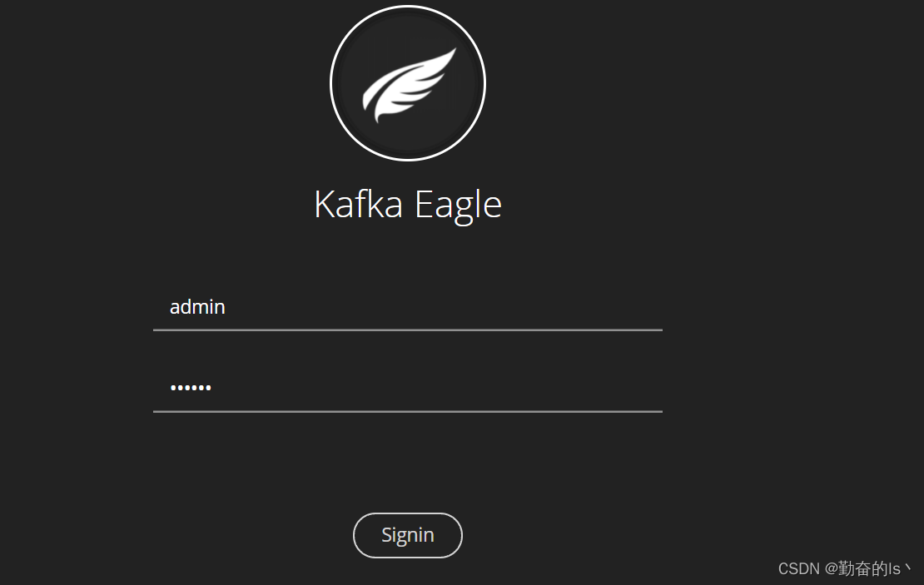Click empty space right of username field
The width and height of the screenshot is (924, 585).
coord(790,307)
